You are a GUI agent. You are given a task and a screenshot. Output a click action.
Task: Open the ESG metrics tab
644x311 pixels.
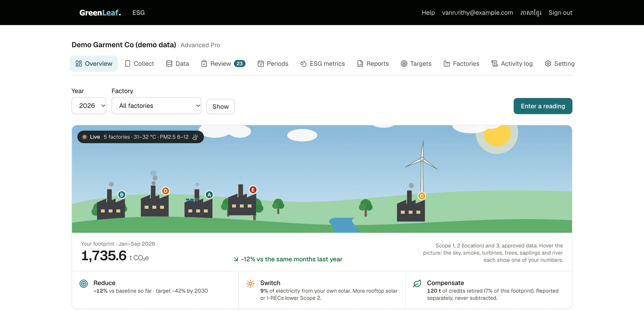click(x=322, y=64)
